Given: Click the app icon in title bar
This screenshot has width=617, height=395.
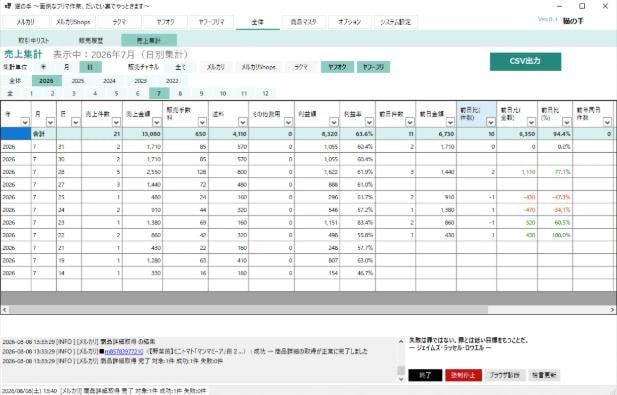Looking at the screenshot, I should pyautogui.click(x=7, y=6).
